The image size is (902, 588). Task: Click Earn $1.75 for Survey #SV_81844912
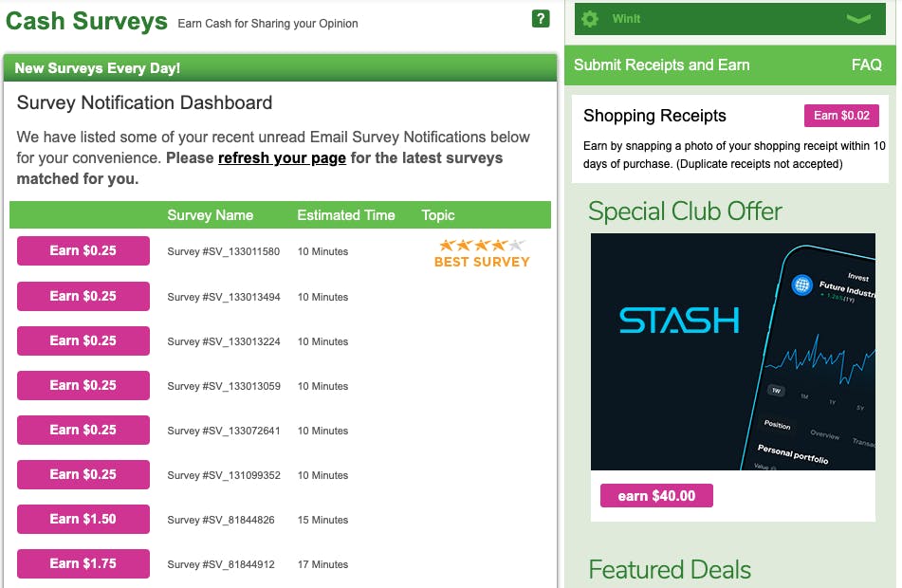click(x=83, y=563)
